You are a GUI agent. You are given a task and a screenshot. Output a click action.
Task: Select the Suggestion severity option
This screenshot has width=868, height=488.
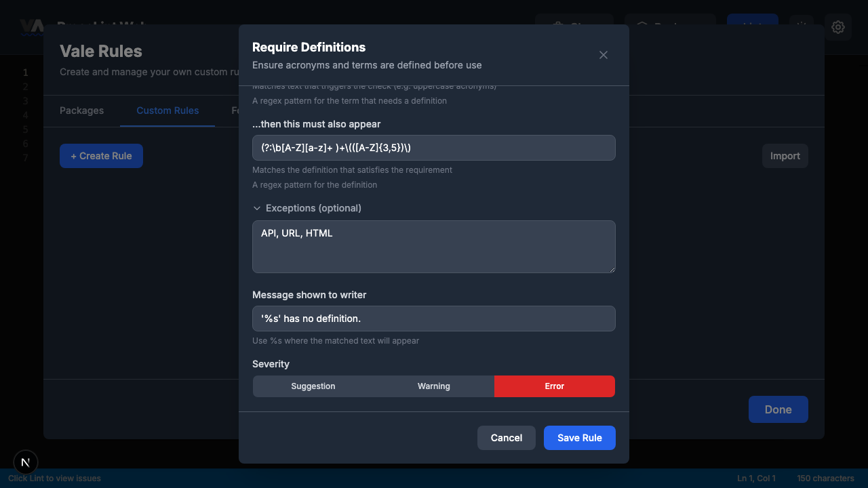coord(313,386)
